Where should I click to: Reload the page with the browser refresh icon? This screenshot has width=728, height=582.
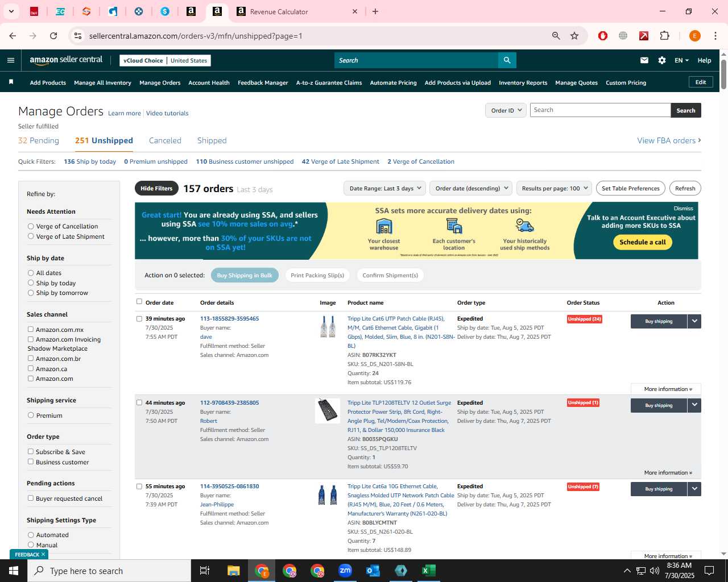click(x=53, y=36)
